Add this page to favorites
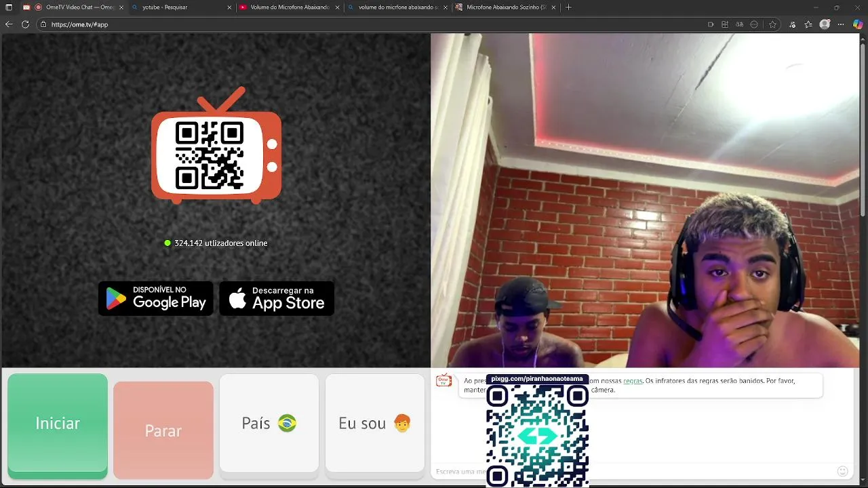 tap(772, 24)
